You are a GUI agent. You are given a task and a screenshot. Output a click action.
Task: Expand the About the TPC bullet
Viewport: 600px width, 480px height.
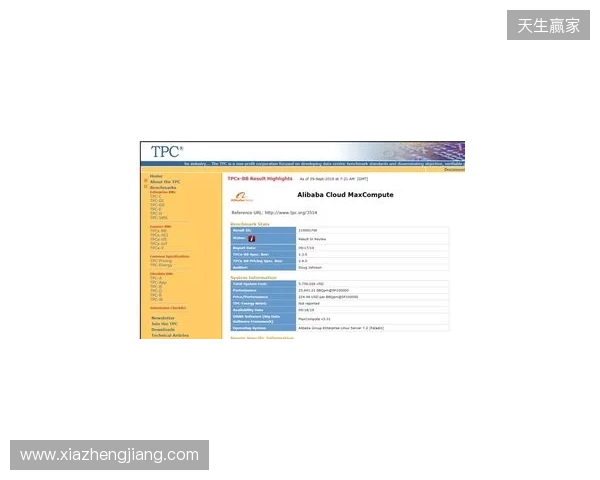[145, 181]
